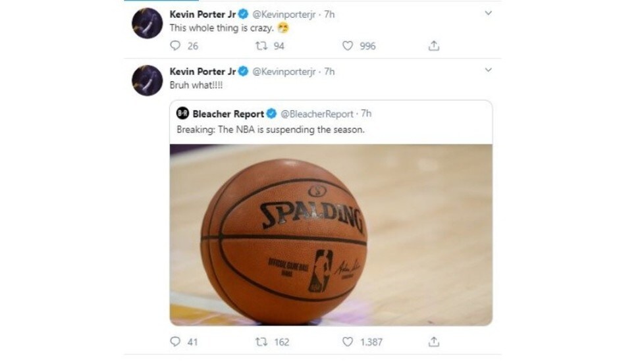The image size is (644, 362).
Task: Open the Kevin Porter Jr name link in the first tweet
Action: tap(202, 14)
